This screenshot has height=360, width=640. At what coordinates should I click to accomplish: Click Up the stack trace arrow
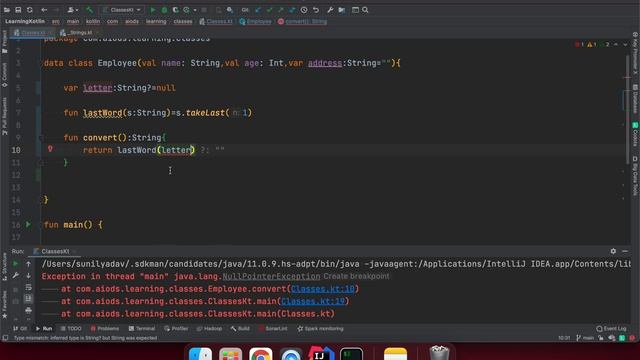click(x=28, y=264)
